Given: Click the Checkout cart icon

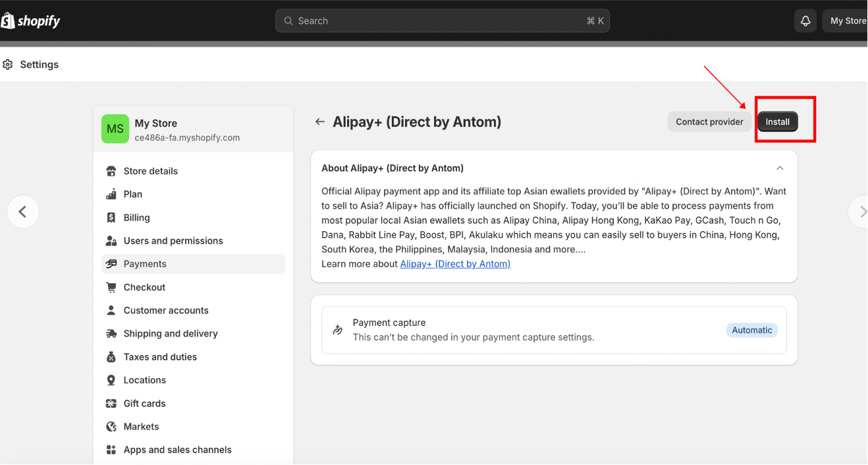Looking at the screenshot, I should click(x=111, y=287).
